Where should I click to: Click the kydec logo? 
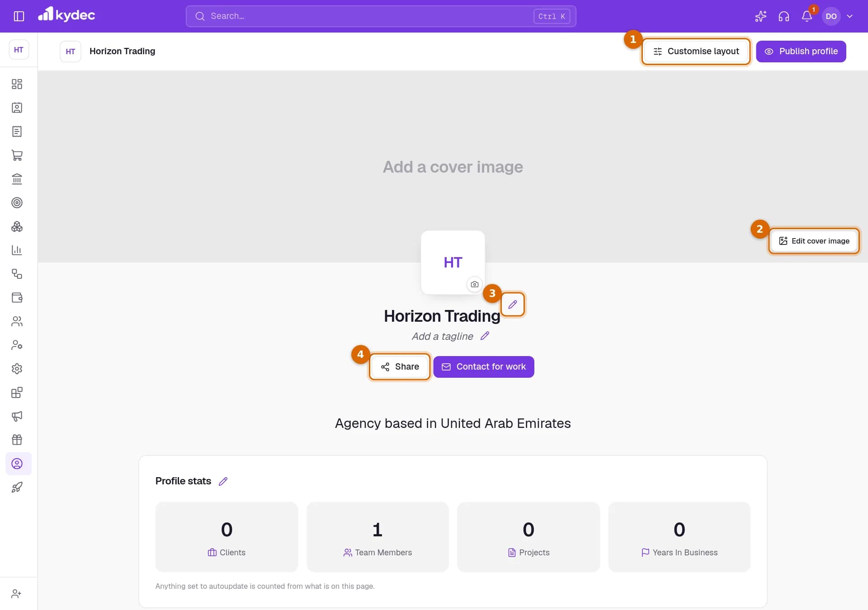coord(66,15)
